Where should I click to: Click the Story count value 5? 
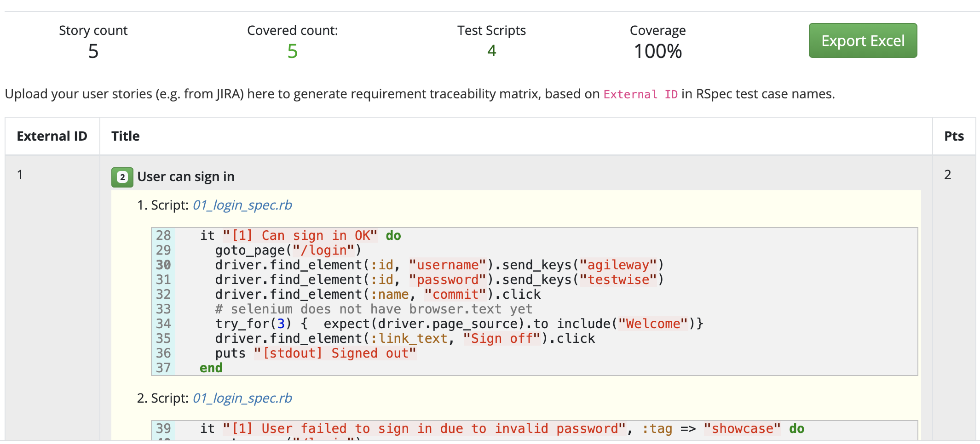(93, 51)
